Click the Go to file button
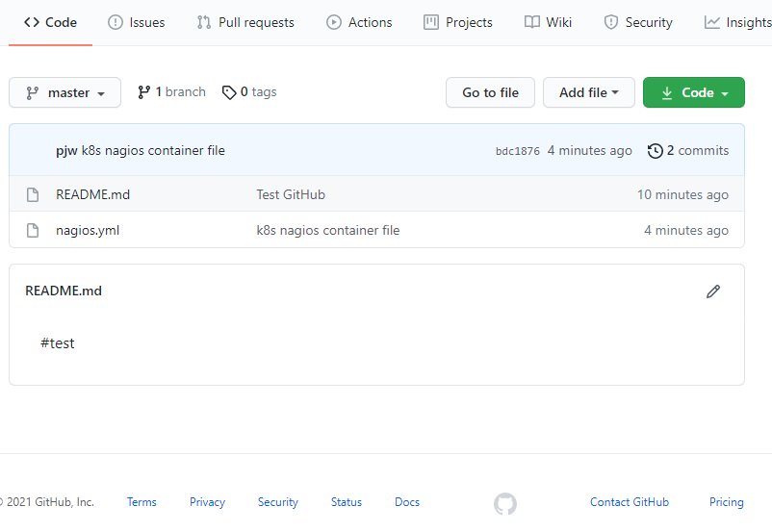 coord(490,92)
